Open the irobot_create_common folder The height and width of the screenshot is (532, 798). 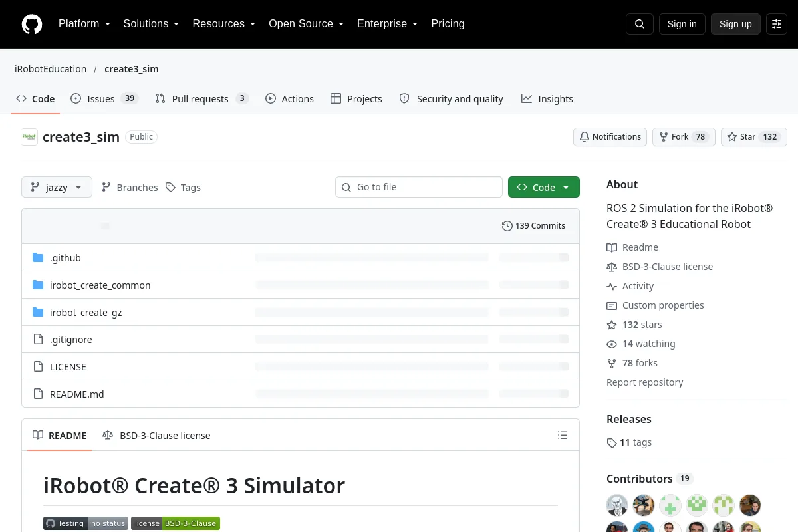click(100, 285)
